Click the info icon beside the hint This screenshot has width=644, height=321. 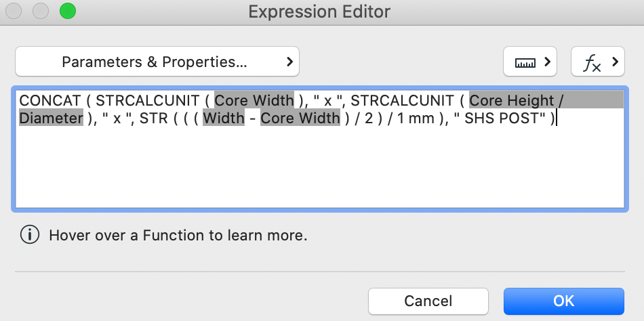point(29,236)
